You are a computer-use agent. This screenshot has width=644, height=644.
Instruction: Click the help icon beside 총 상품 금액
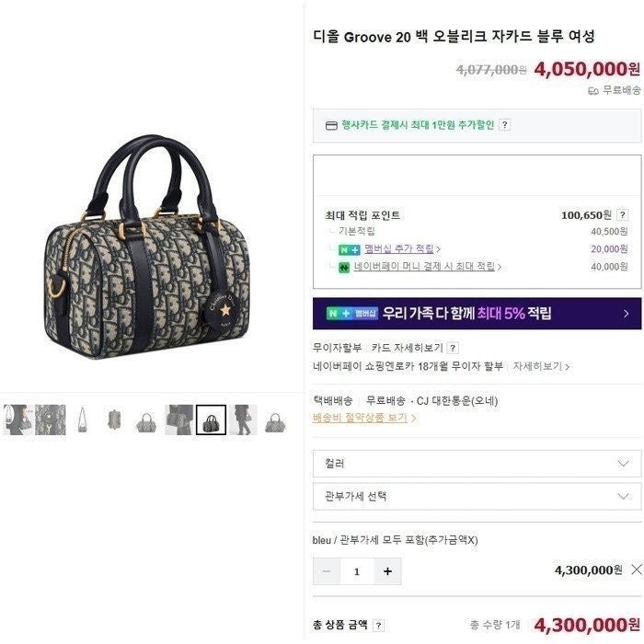point(378,626)
